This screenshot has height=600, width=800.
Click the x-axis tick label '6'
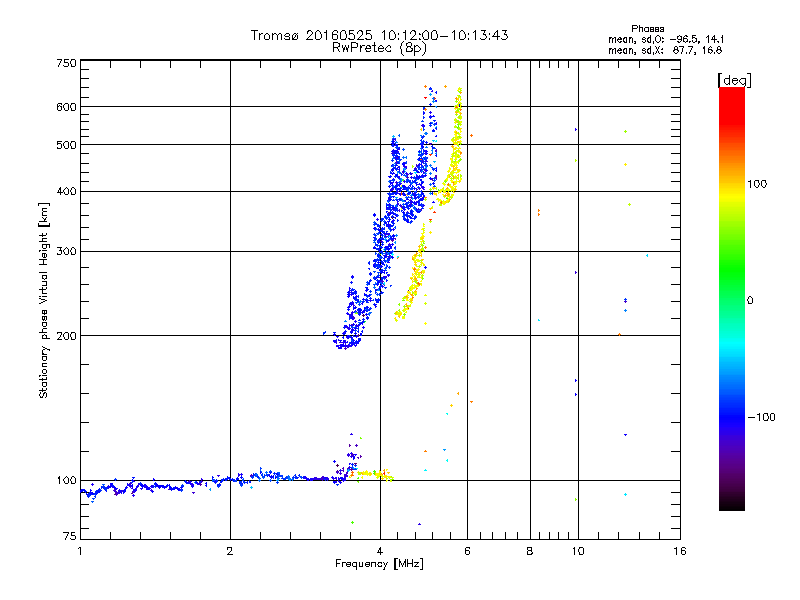[467, 551]
